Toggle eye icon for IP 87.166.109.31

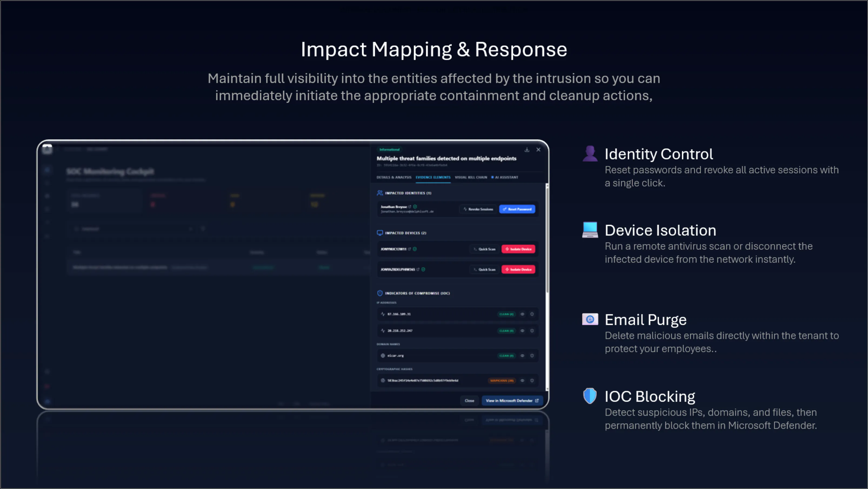pos(522,314)
